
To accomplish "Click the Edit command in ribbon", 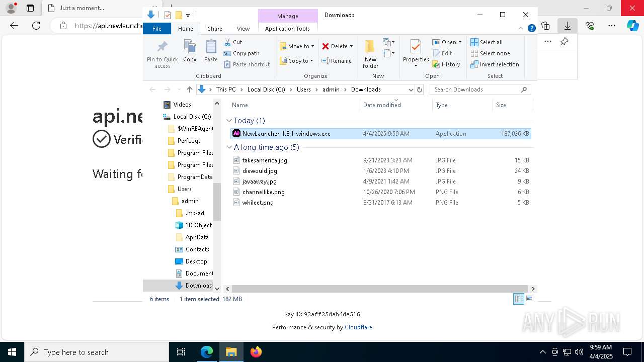I will coord(442,53).
